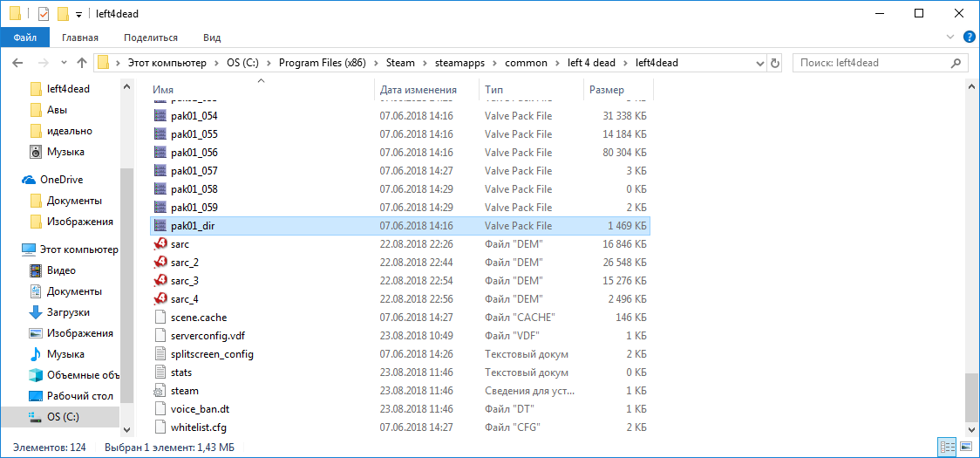This screenshot has width=980, height=458.
Task: Select left4dead folder in navigation pane
Action: click(60, 89)
